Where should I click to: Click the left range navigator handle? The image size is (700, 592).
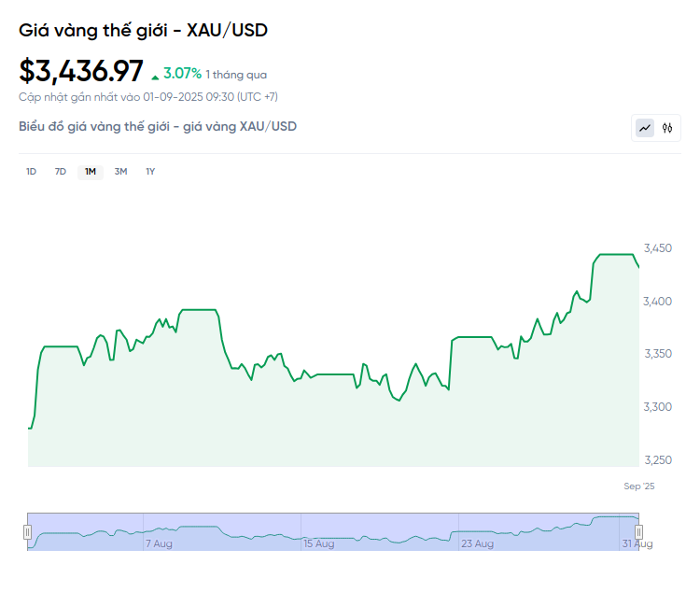click(x=27, y=532)
